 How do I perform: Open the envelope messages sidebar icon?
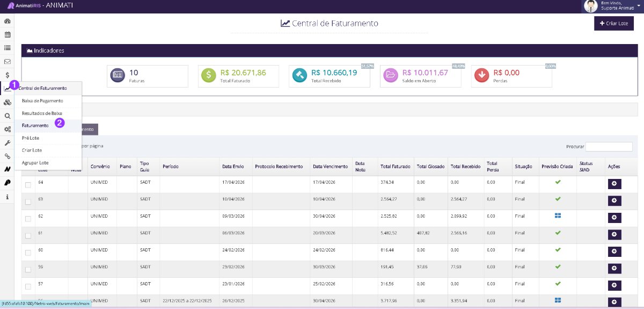tap(7, 61)
